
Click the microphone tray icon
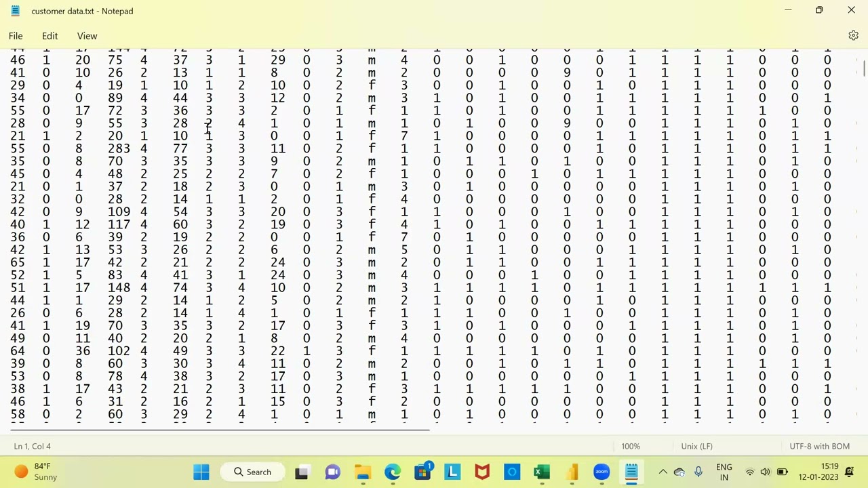(698, 472)
